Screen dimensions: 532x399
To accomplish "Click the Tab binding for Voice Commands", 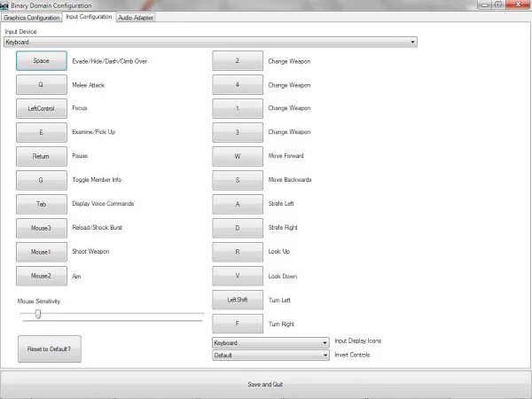I will 42,204.
